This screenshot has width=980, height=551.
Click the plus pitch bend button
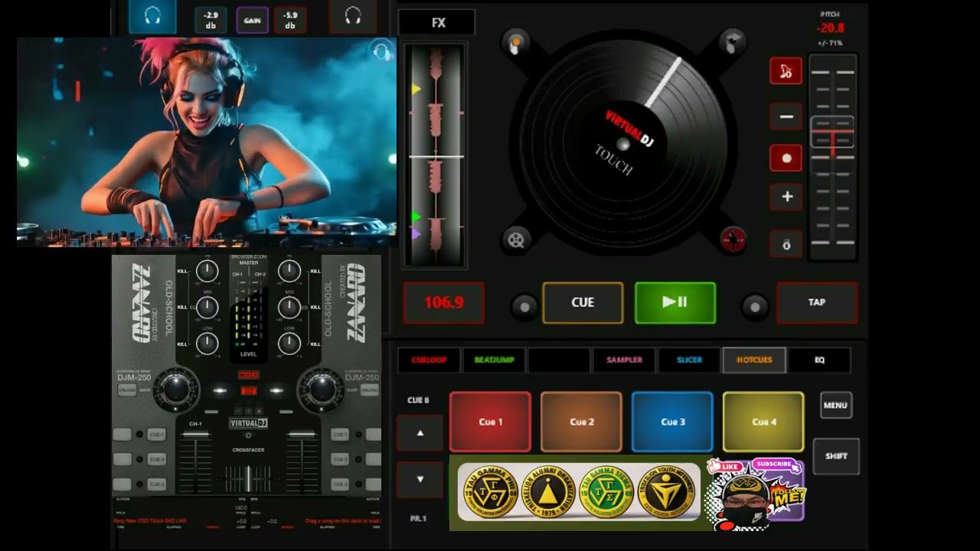786,197
